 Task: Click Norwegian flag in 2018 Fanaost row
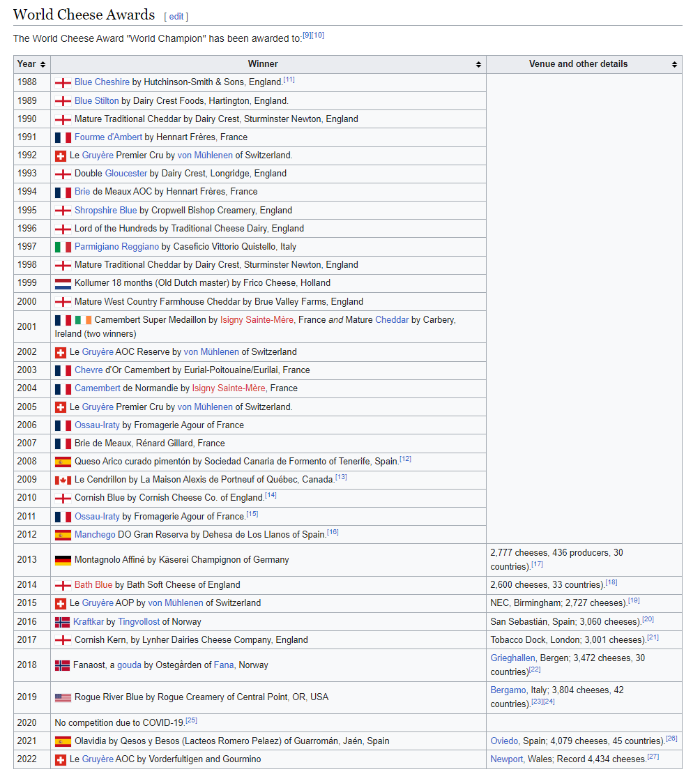(62, 665)
